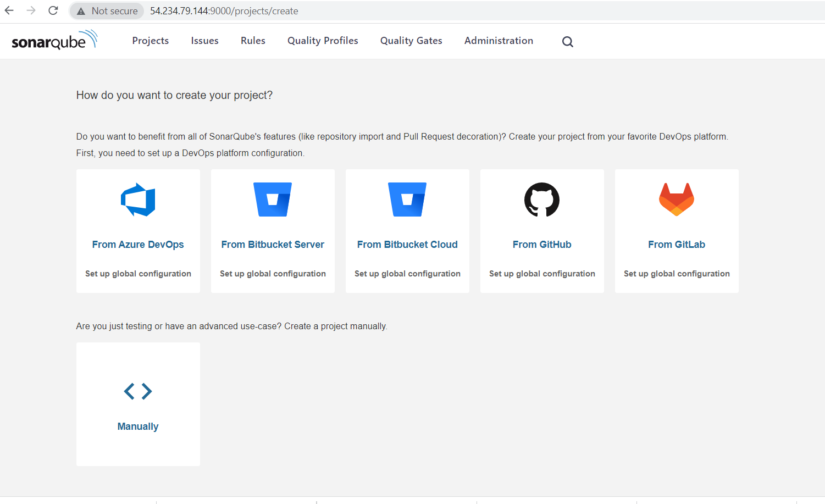Set up global configuration for Bitbucket Cloud

(407, 274)
